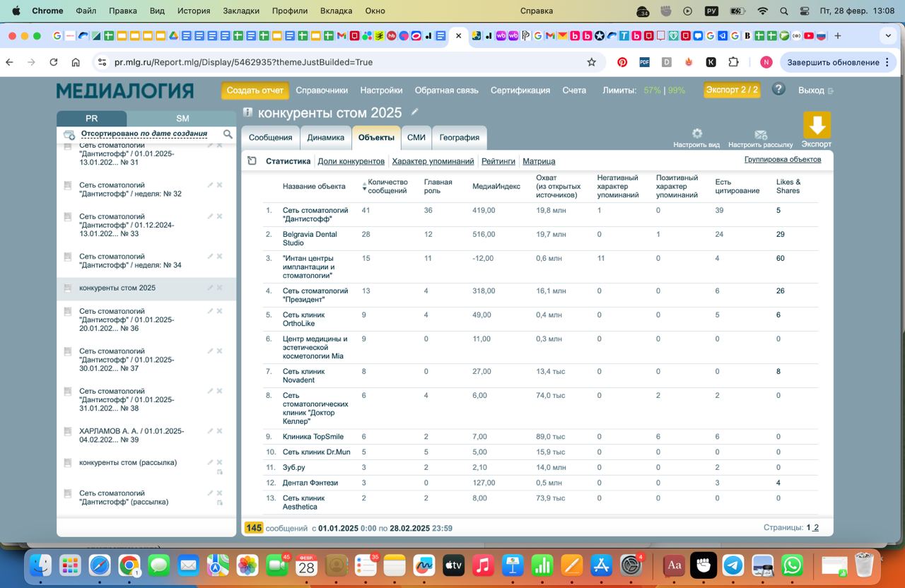Switch sidebar to the PR mode
Screen dimensions: 905x588
pos(91,119)
